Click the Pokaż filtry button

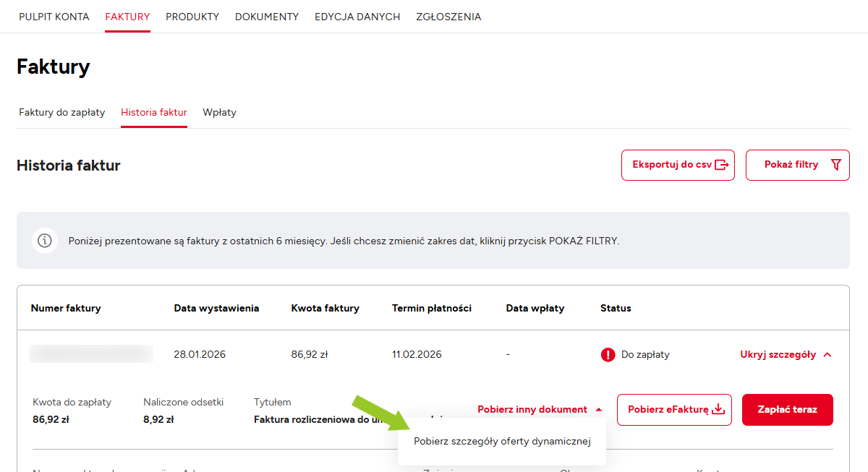tap(797, 165)
